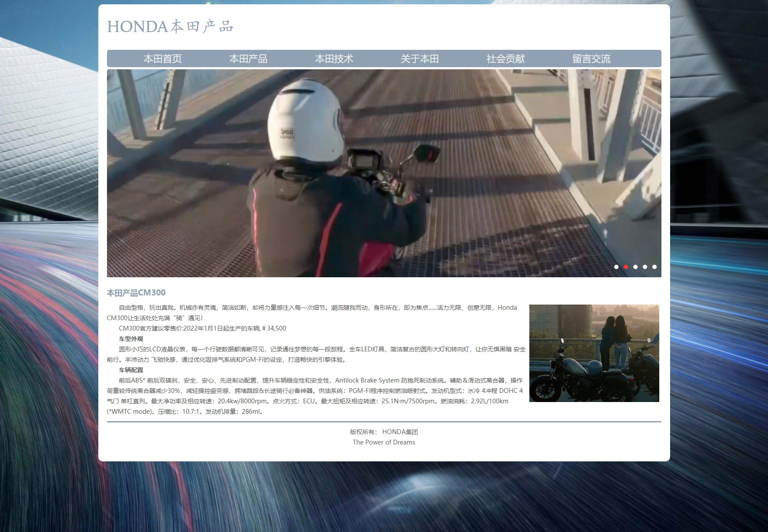Open the 留言交流 page

(591, 58)
